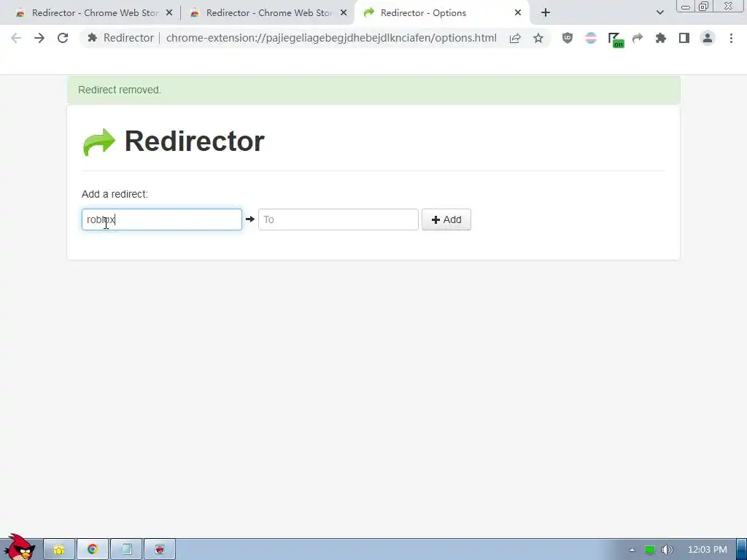Click the Redirector page heading
Image resolution: width=747 pixels, height=560 pixels.
click(194, 141)
